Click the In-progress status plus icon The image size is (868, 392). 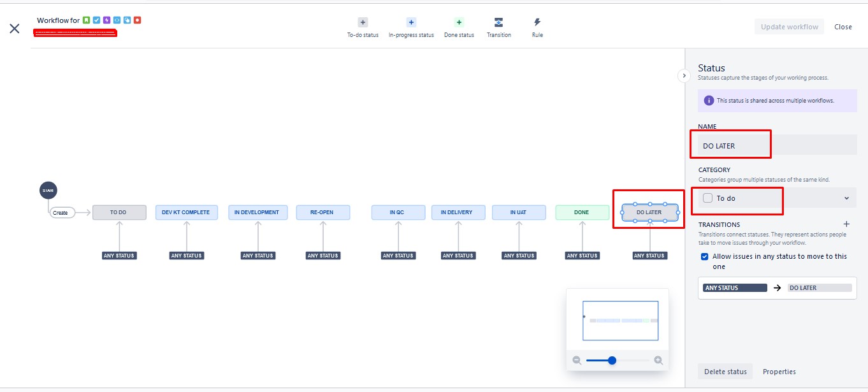411,22
